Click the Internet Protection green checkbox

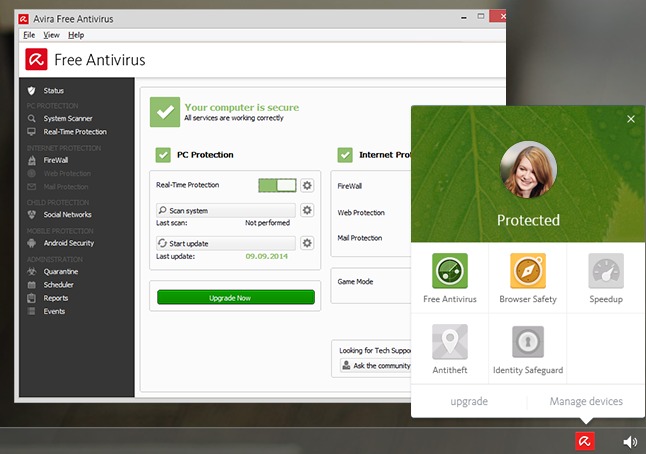(x=345, y=155)
